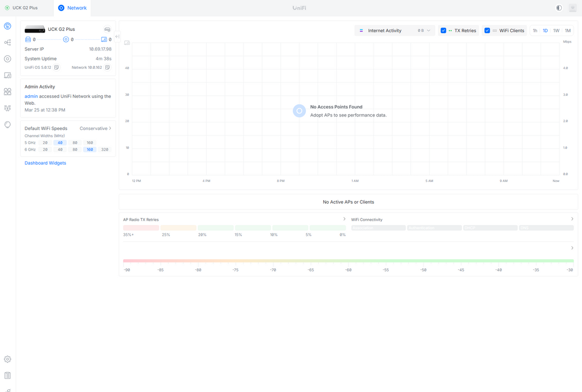Open the user account avatar
Screen dimensions: 582x392
click(x=572, y=8)
